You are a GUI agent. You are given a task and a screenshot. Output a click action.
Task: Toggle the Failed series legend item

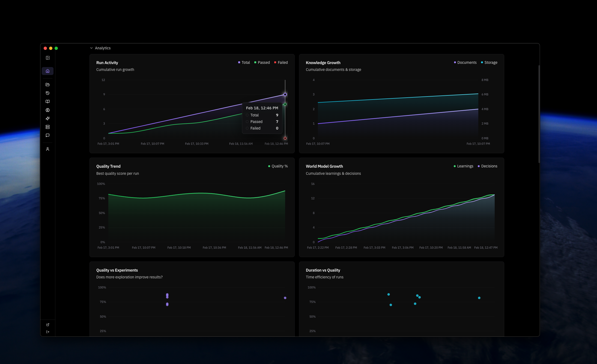coord(281,62)
